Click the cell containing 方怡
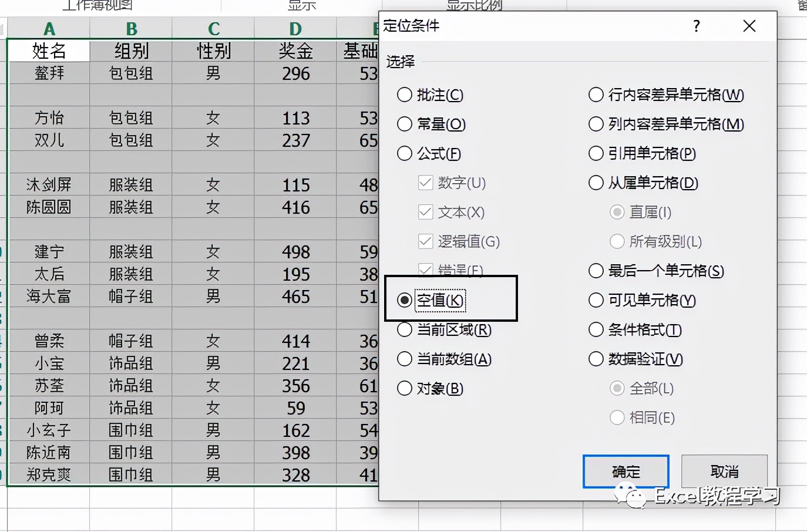Viewport: 807px width, 532px height. (49, 118)
